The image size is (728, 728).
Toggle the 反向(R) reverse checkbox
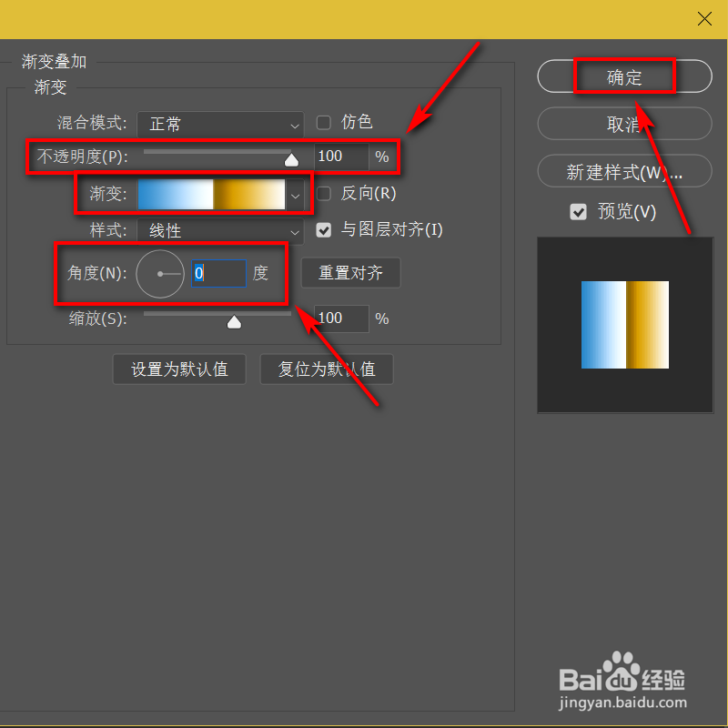(324, 194)
